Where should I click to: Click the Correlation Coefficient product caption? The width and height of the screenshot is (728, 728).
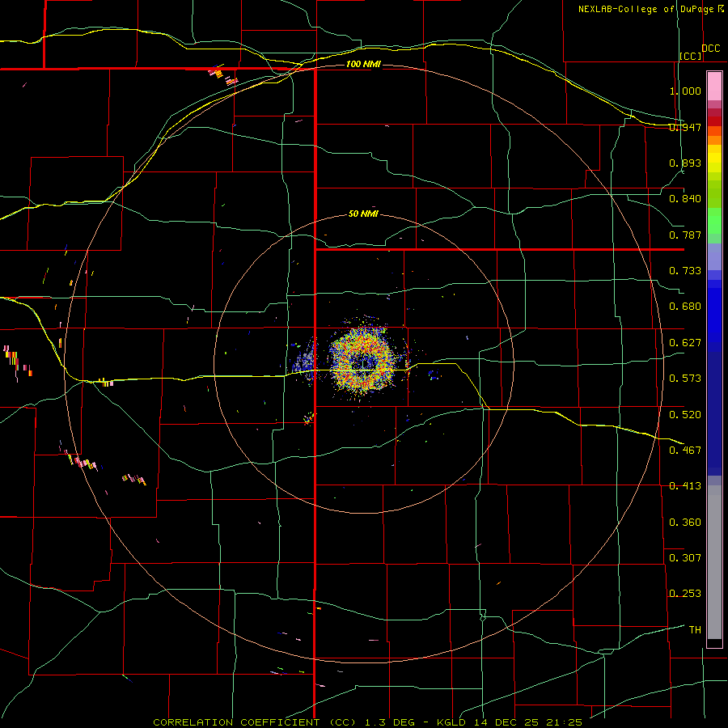click(x=368, y=722)
